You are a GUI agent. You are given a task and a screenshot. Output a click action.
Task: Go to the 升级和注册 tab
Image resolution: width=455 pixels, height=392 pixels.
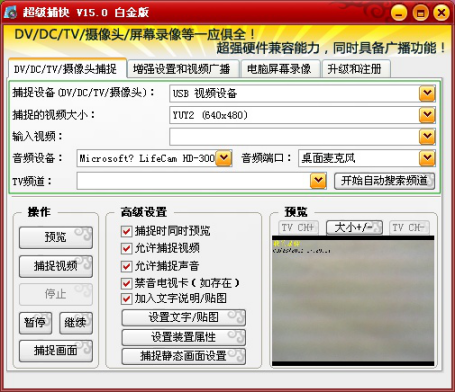355,69
